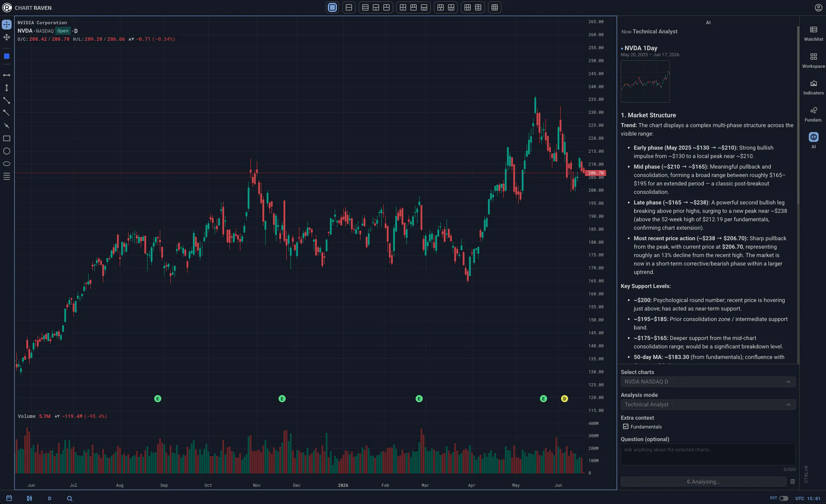
Task: Open the NVDA 1Day chart thumbnail
Action: click(x=645, y=81)
